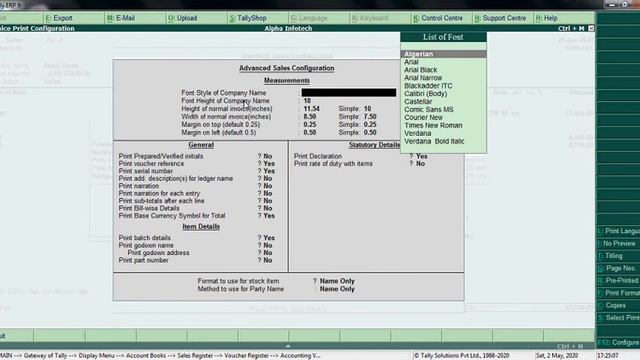Edit height of normal invoice value 11.54
Screen dimensions: 640x360
pos(311,109)
